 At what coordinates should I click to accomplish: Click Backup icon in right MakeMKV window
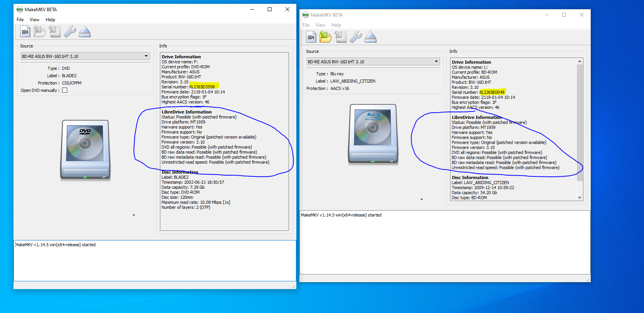[x=340, y=37]
